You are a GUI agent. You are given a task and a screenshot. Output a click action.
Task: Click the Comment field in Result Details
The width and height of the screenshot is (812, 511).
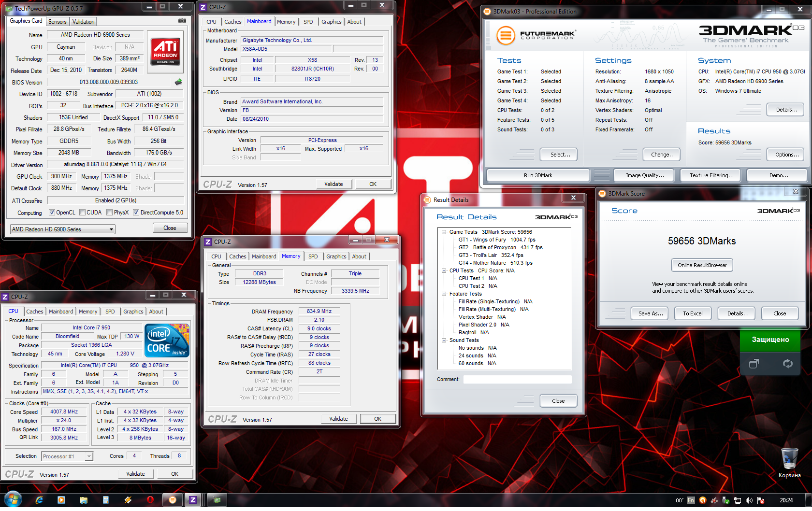tap(517, 380)
